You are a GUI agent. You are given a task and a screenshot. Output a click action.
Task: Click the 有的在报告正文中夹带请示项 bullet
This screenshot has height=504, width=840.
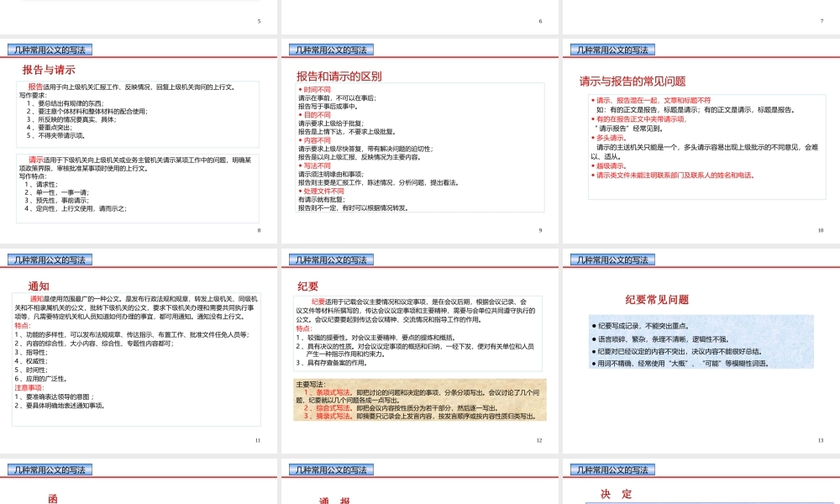[638, 119]
